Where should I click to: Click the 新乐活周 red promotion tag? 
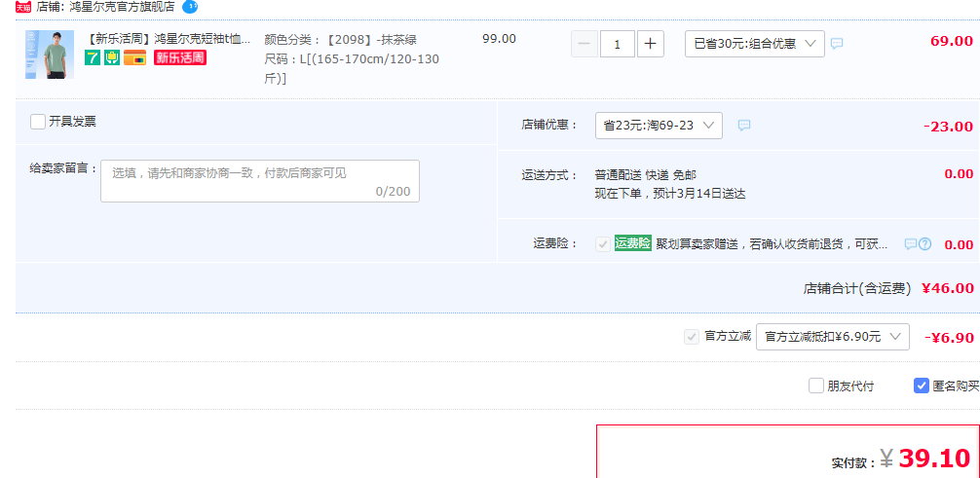(180, 58)
